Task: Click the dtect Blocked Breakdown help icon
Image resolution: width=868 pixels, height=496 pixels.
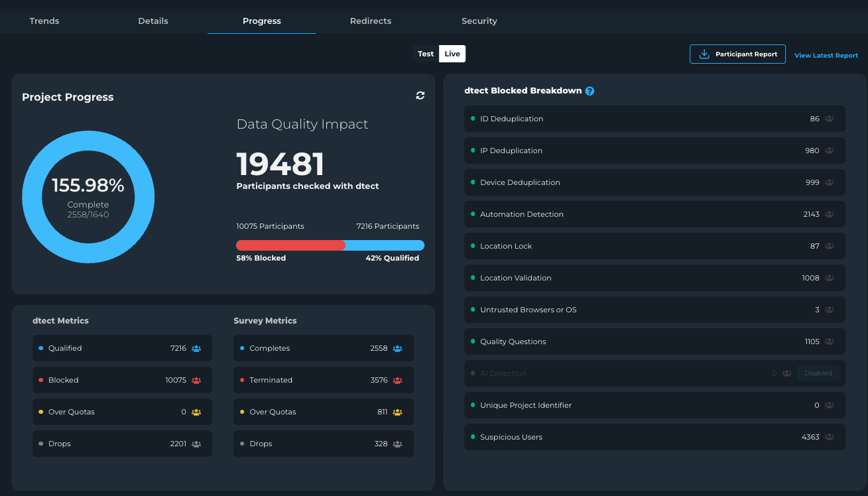Action: pyautogui.click(x=589, y=91)
